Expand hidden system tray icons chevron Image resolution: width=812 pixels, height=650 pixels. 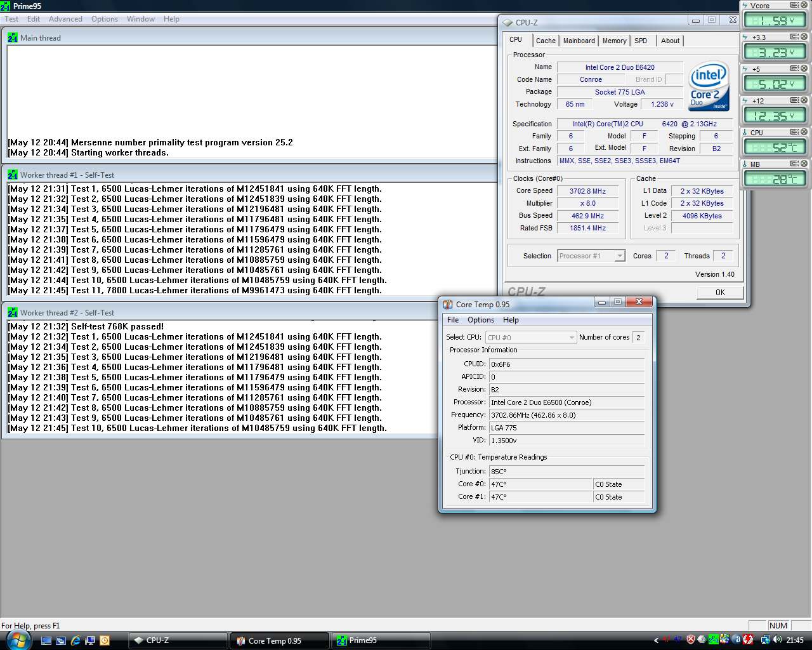656,640
